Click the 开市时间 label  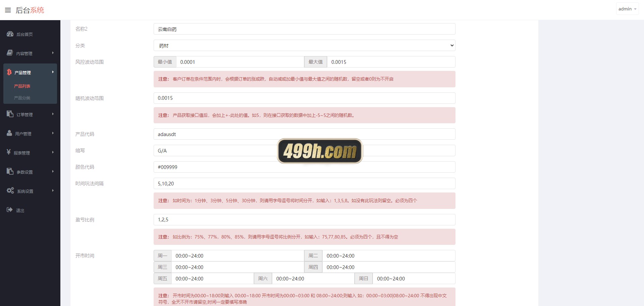[85, 256]
